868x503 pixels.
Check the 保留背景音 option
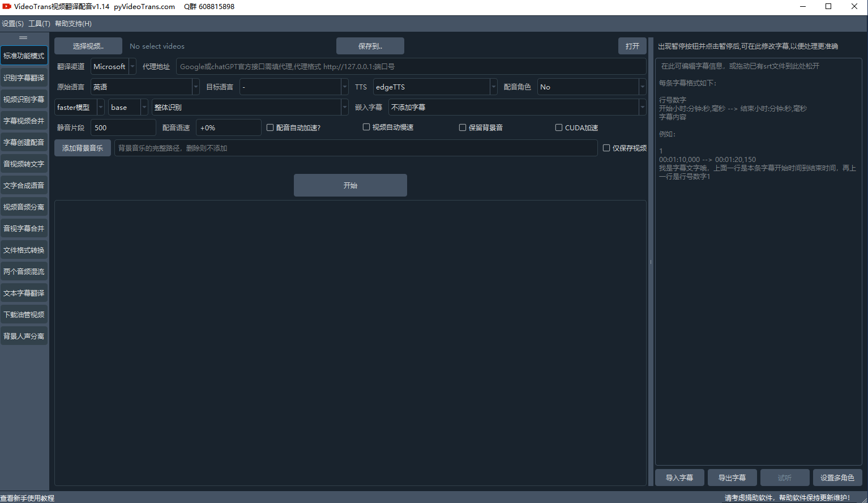[x=463, y=127]
